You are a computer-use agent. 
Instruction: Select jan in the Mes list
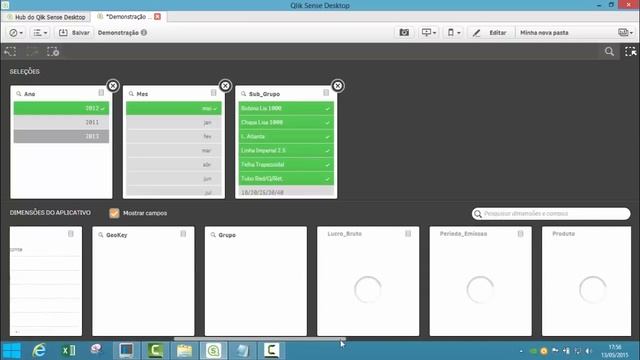(x=174, y=122)
